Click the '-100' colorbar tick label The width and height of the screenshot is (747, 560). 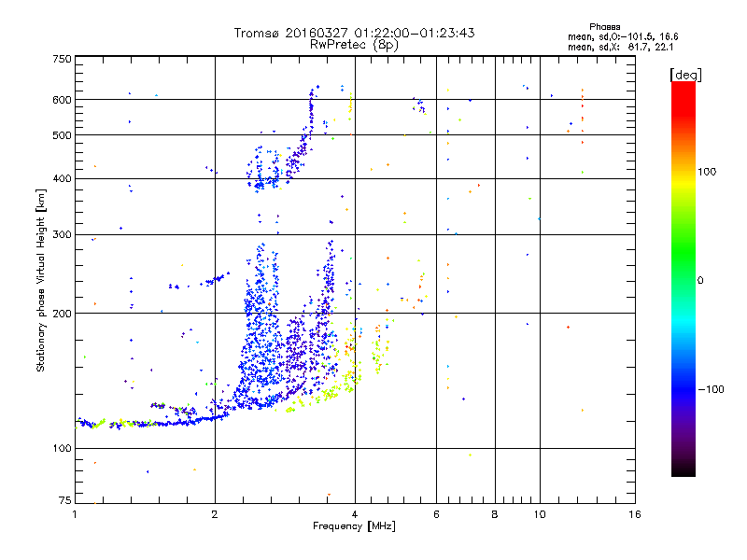click(x=711, y=389)
